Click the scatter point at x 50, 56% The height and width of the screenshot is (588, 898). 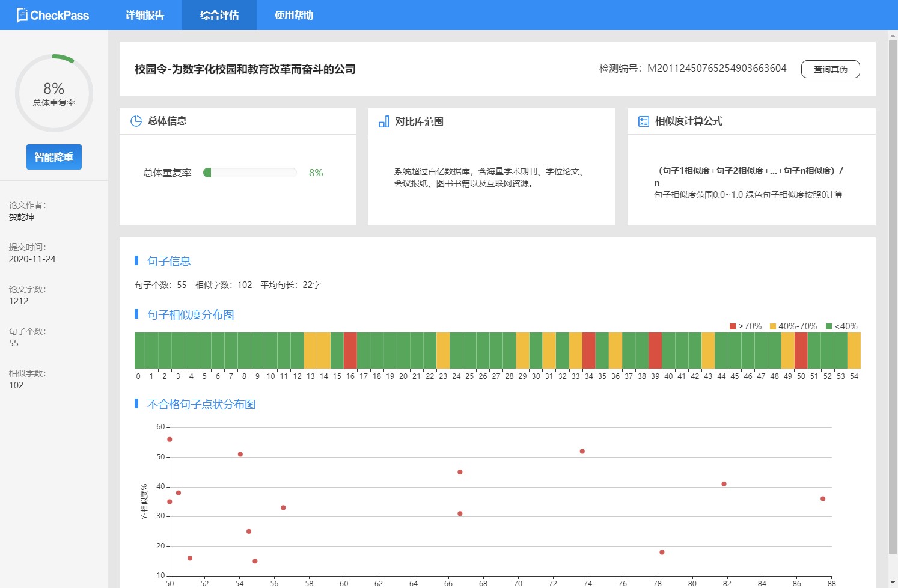coord(170,439)
